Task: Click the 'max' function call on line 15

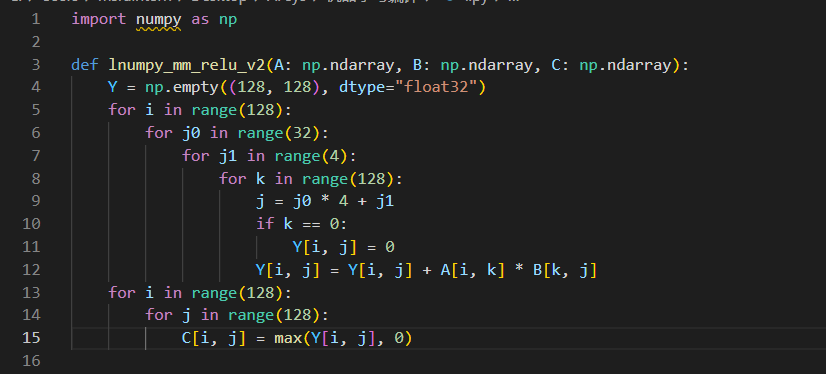Action: (x=288, y=338)
